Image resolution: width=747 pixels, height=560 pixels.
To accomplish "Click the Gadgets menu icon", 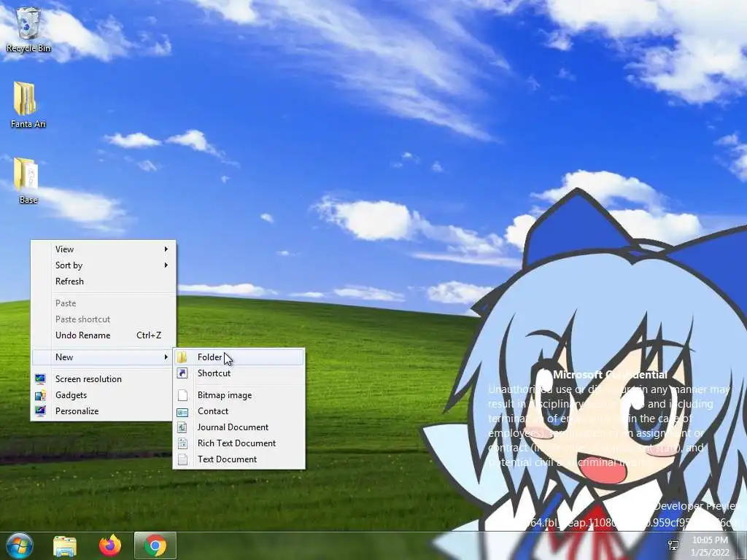I will [x=41, y=395].
